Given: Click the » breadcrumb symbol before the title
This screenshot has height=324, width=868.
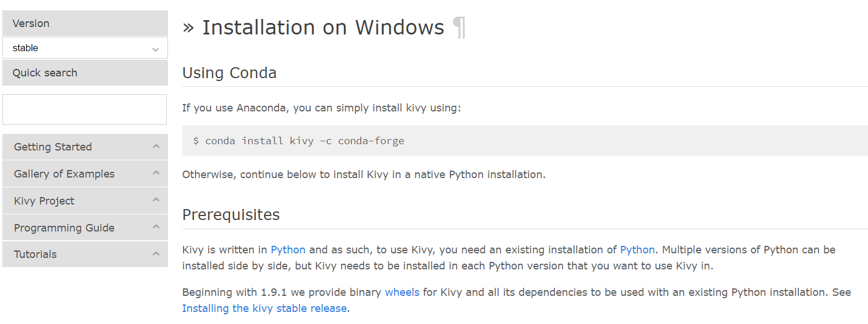Looking at the screenshot, I should (188, 27).
